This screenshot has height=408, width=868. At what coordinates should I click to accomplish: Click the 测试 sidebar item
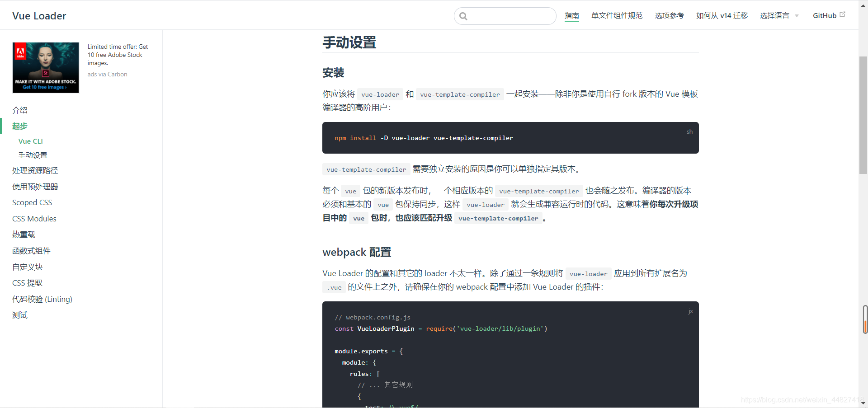point(19,315)
